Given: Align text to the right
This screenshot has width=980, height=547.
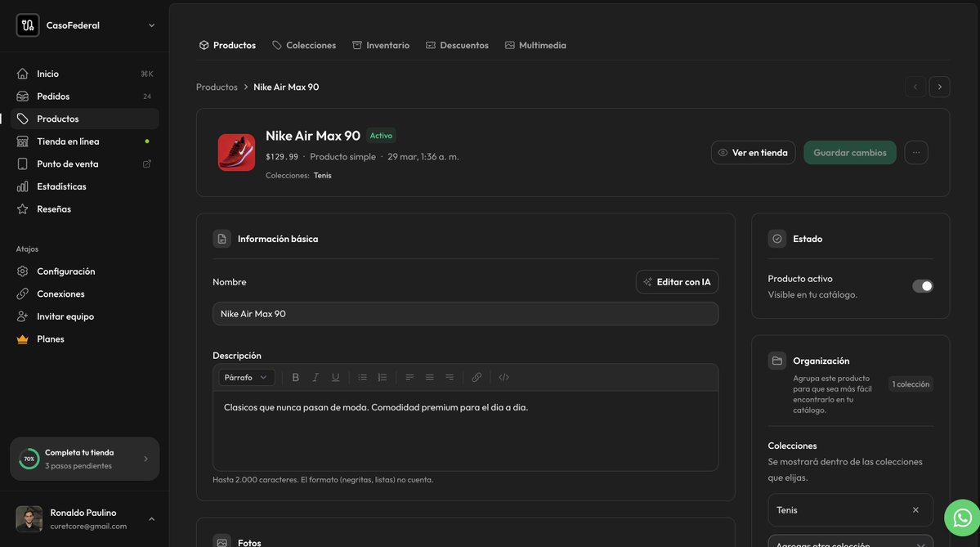Looking at the screenshot, I should click(x=450, y=378).
